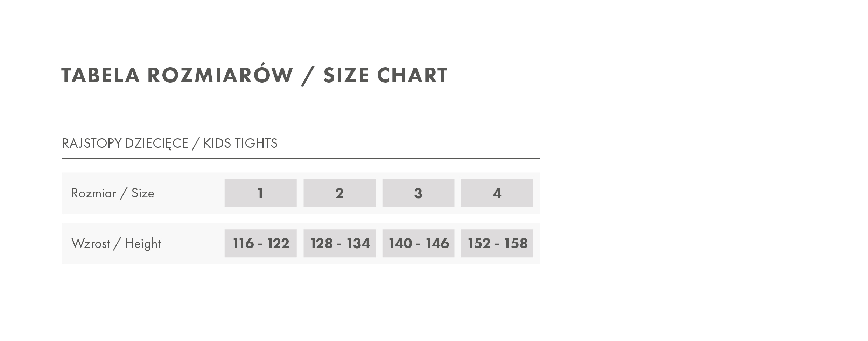Select the size 2 cell
This screenshot has height=341, width=868.
(339, 193)
